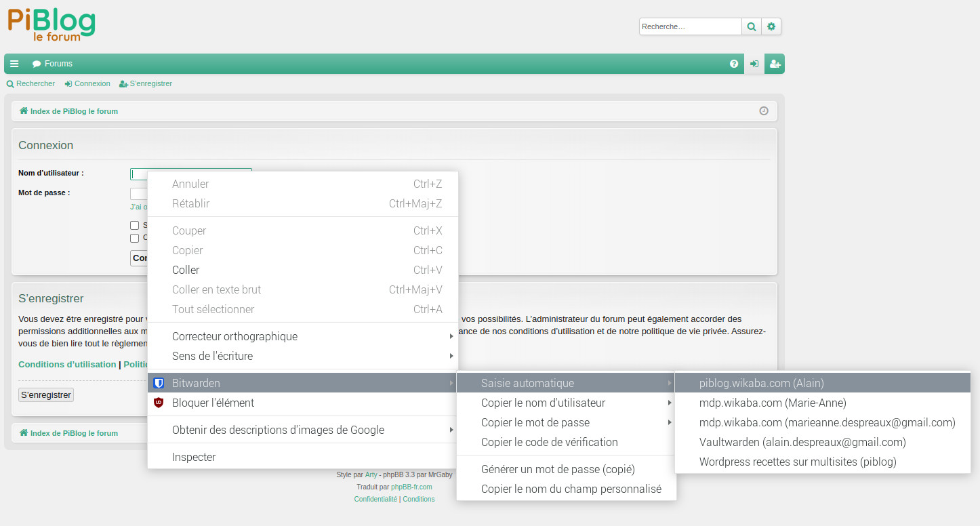Click the clock icon in breadcrumb bar
The height and width of the screenshot is (526, 980).
click(764, 111)
